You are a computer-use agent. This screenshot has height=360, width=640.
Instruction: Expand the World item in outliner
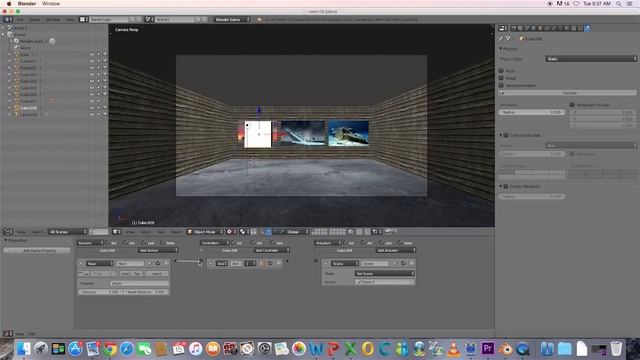[x=25, y=47]
